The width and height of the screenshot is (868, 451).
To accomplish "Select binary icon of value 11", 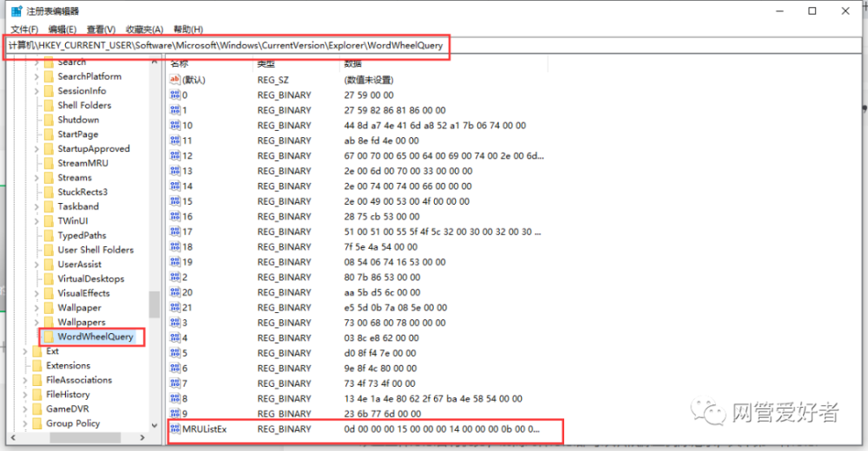I will 175,141.
